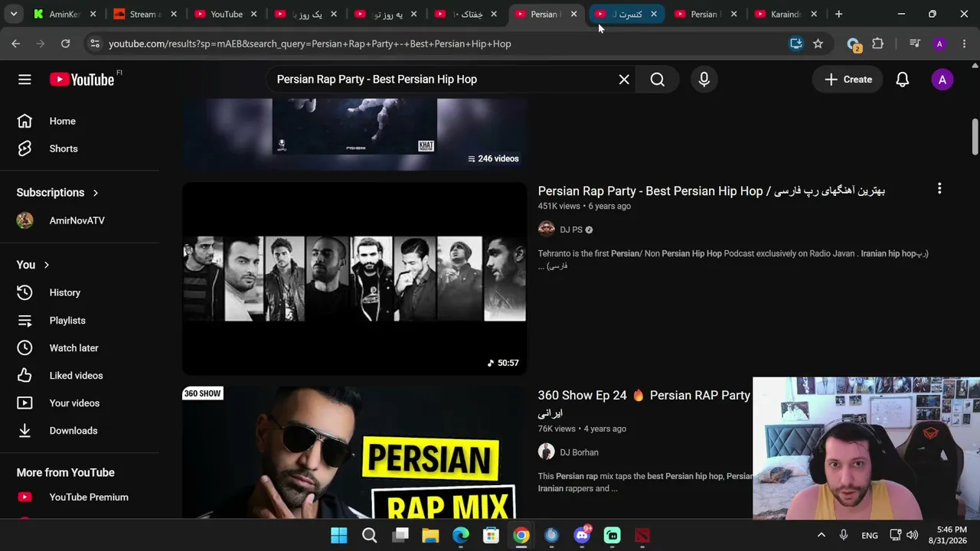Screen dimensions: 980x551
Task: Switch to the AminKer Kick tab
Action: pos(66,14)
